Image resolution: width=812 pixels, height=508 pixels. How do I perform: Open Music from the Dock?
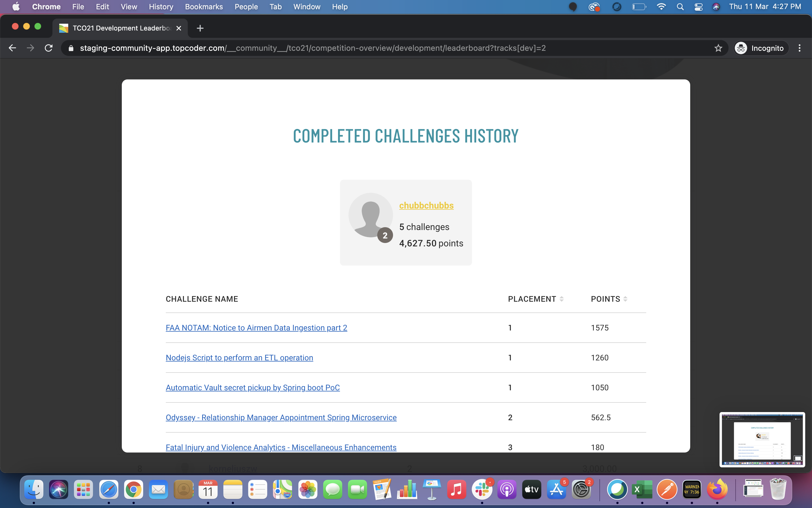pos(457,490)
